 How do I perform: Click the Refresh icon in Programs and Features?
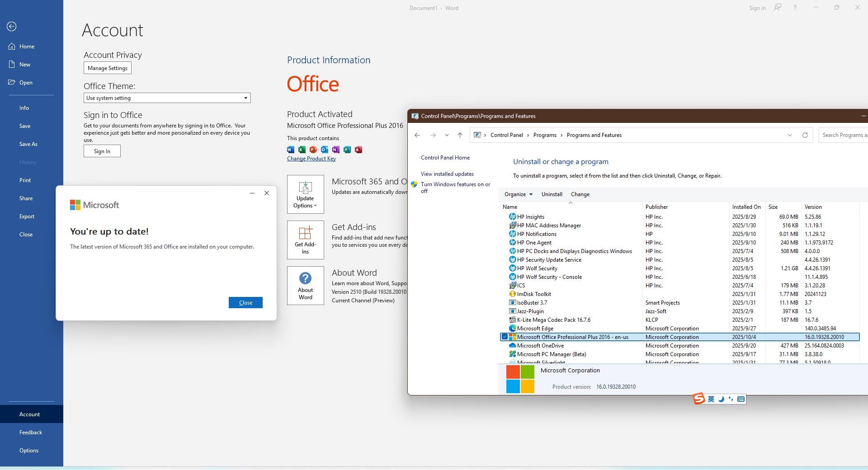(x=805, y=135)
